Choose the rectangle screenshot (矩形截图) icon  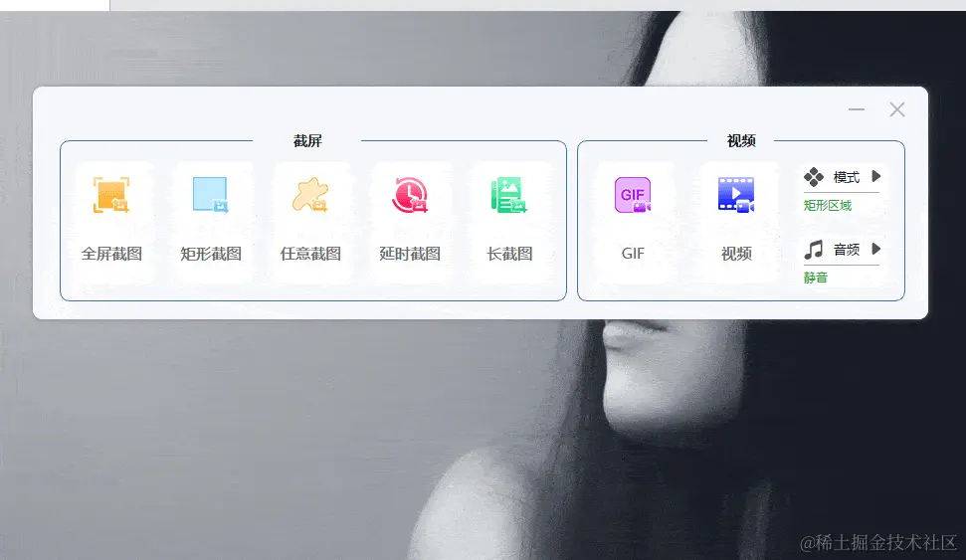click(x=211, y=195)
